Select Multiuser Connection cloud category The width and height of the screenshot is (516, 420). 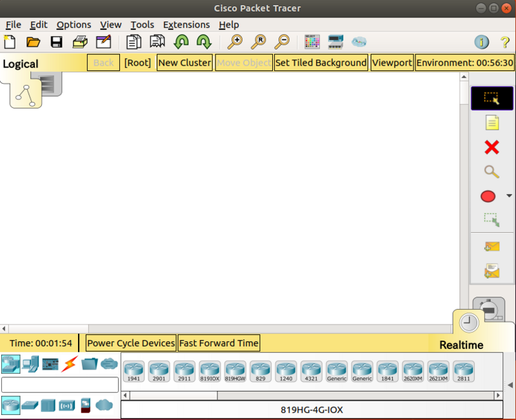109,364
